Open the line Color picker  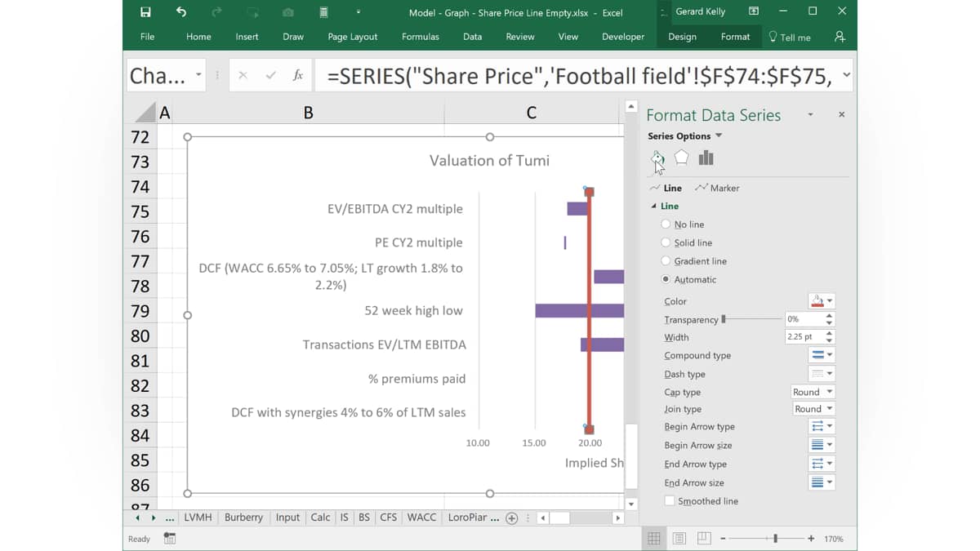point(821,301)
